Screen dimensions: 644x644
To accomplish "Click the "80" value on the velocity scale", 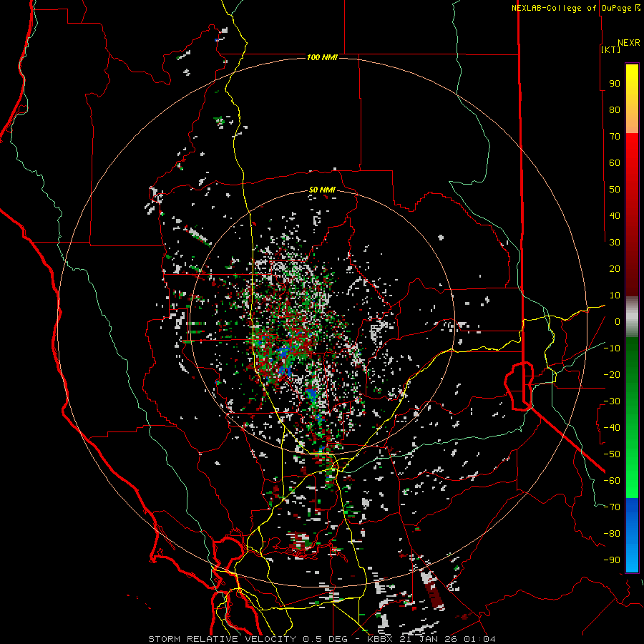I will coord(615,109).
